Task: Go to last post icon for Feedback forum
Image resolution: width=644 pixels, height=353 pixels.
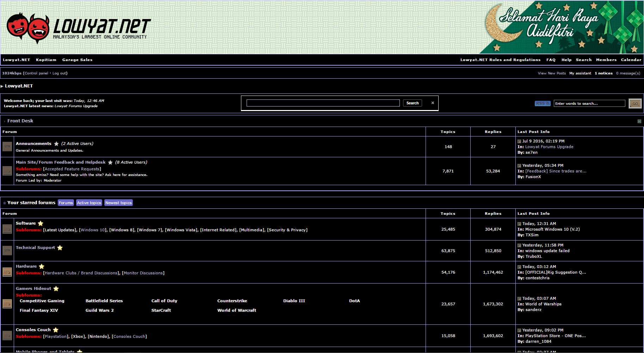Action: click(519, 166)
